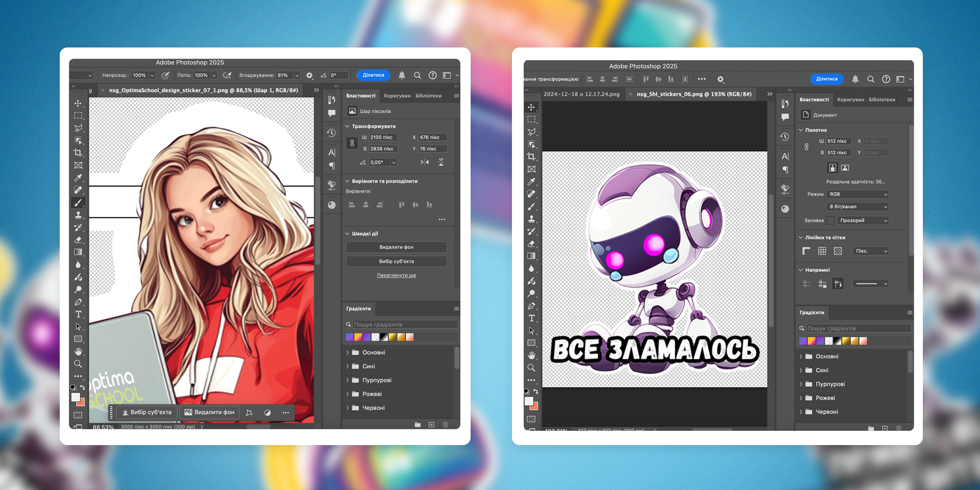
Task: Pick the Crop tool in the left window toolbar
Action: 78,153
